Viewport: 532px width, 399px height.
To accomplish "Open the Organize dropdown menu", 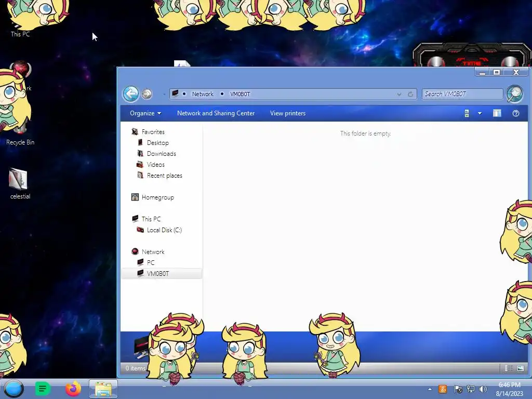I will pyautogui.click(x=145, y=113).
